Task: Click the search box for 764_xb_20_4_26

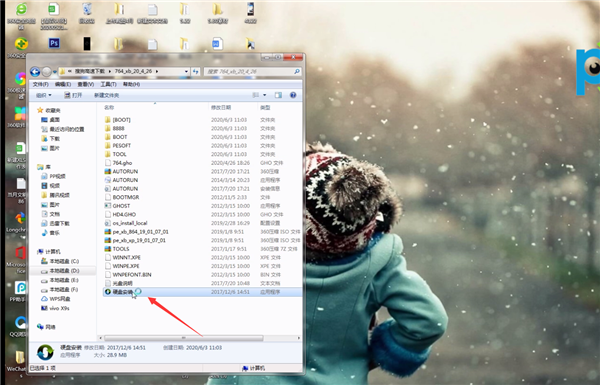Action: pos(253,72)
